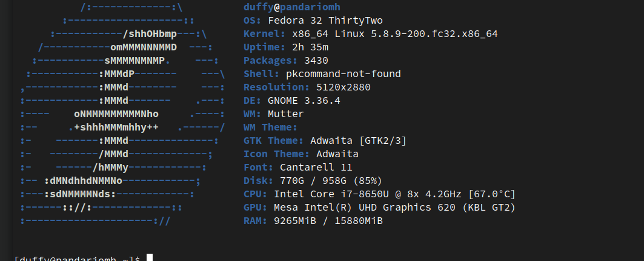Image resolution: width=644 pixels, height=261 pixels.
Task: Click the Icon Theme value 'Adwaita'
Action: 337,154
